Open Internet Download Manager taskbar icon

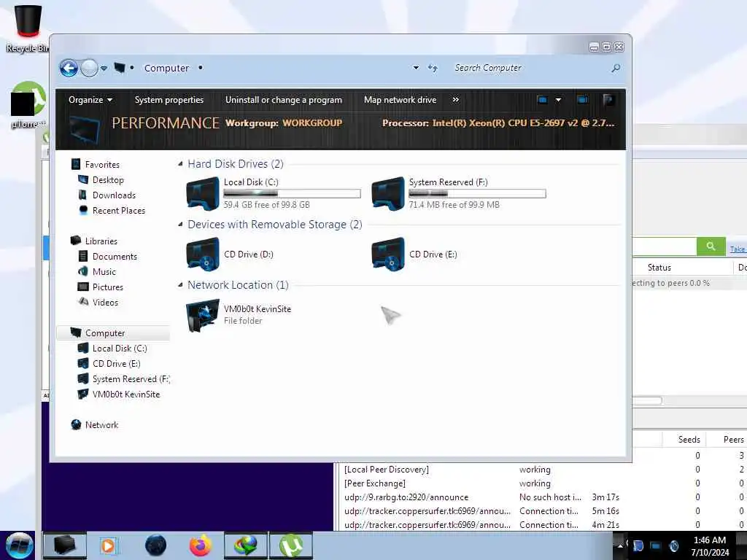pos(246,545)
